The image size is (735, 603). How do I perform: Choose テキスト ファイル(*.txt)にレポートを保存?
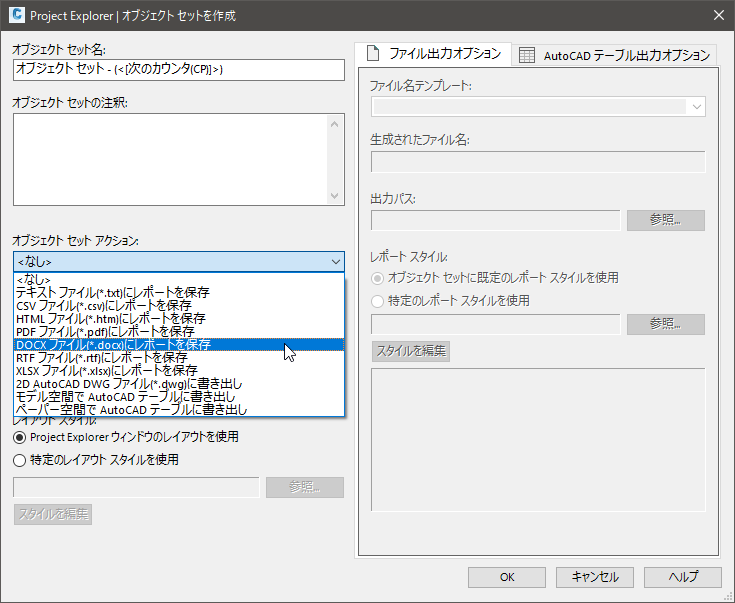point(179,292)
